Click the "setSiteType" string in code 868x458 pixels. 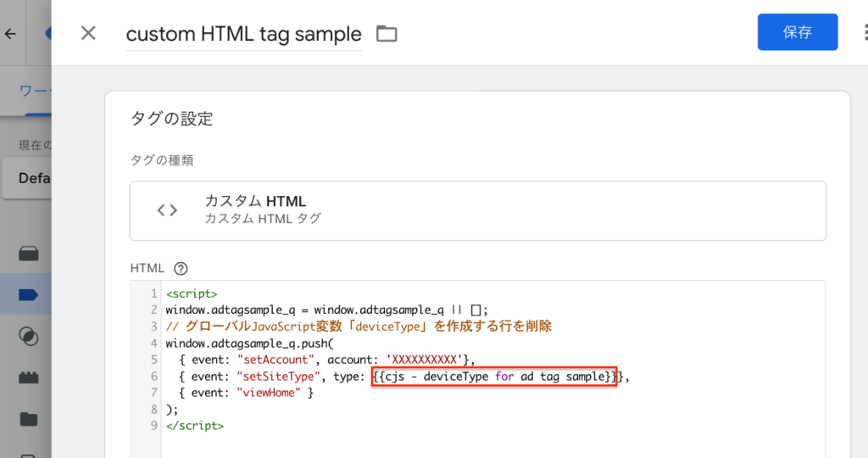point(278,377)
